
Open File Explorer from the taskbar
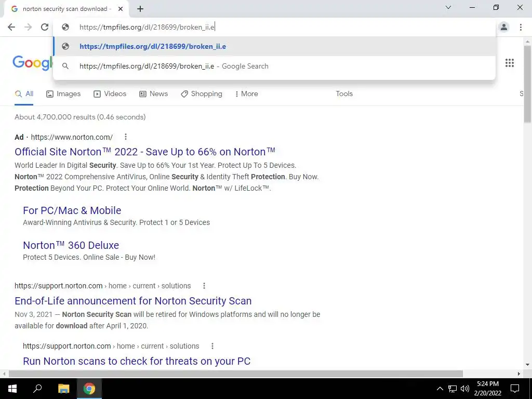(63, 389)
